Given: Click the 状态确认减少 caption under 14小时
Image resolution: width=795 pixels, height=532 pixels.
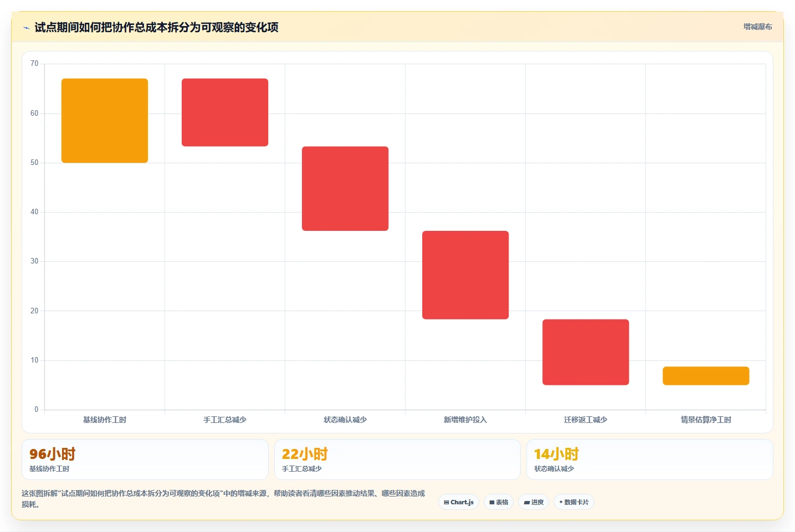Looking at the screenshot, I should [554, 469].
